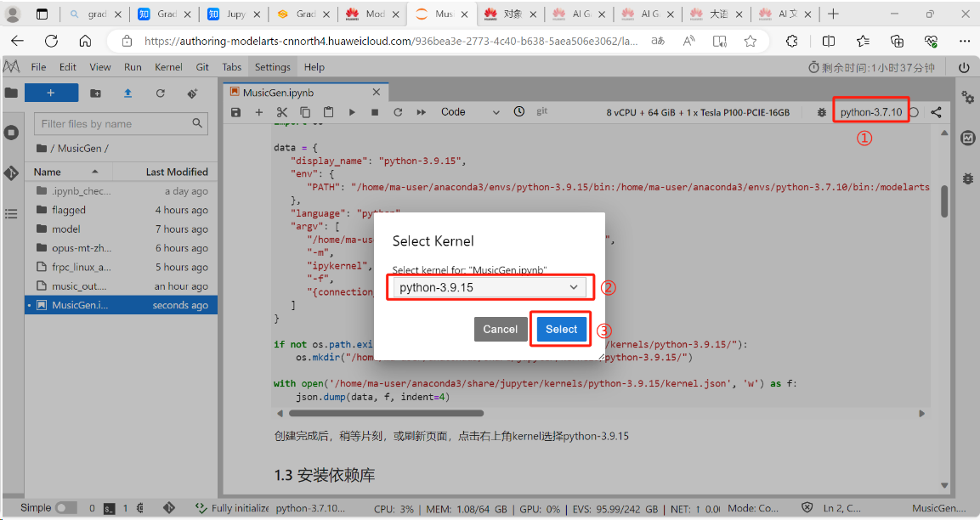Save the notebook with the disk icon
Screen dimensions: 980x520
click(x=235, y=112)
